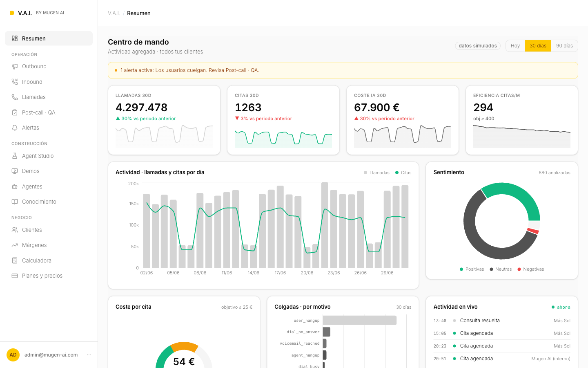Toggle Negativas in sentiment legend
Viewport: 588px width, 368px height.
pyautogui.click(x=531, y=269)
